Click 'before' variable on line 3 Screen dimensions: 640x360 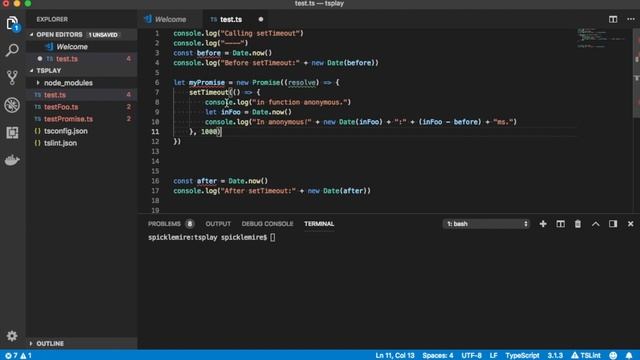click(x=209, y=53)
